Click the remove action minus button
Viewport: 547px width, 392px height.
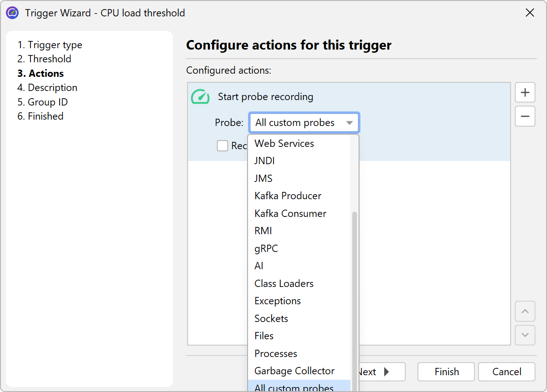[x=525, y=117]
